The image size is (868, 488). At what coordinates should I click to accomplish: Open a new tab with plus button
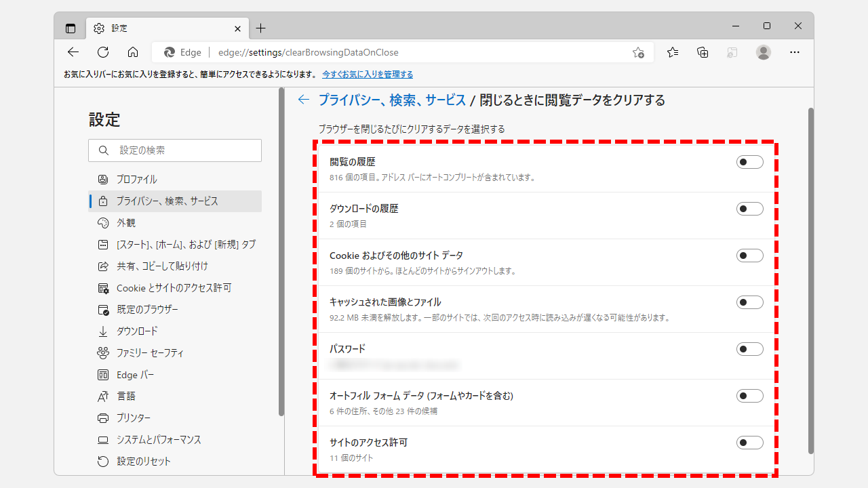click(x=261, y=28)
